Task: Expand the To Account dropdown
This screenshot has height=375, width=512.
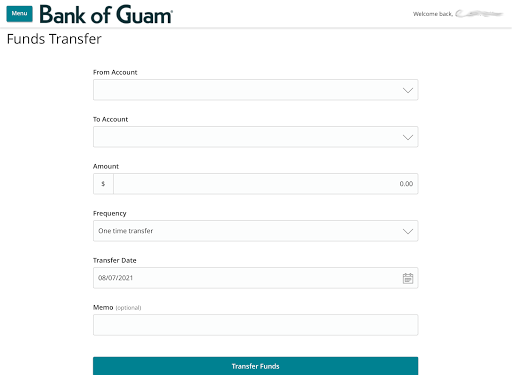Action: 255,137
